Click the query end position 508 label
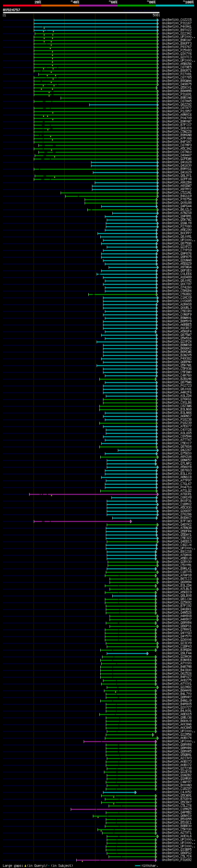197x868 pixels. 155,15
